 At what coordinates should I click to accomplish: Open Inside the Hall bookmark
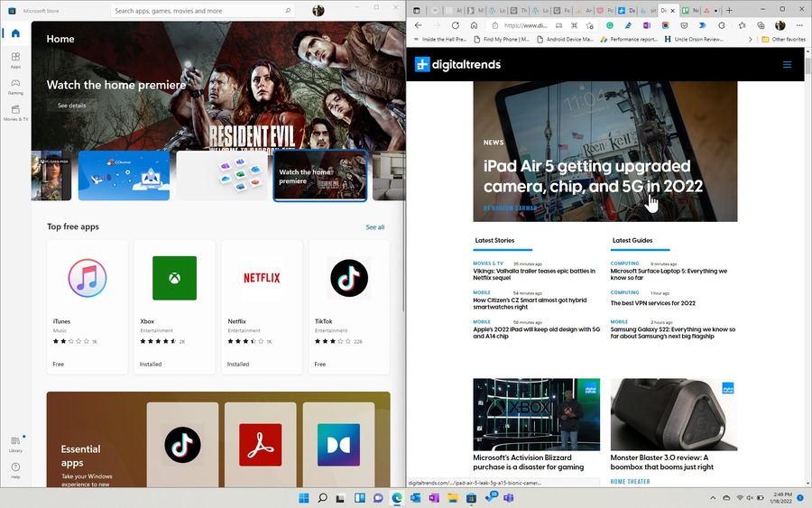[440, 39]
